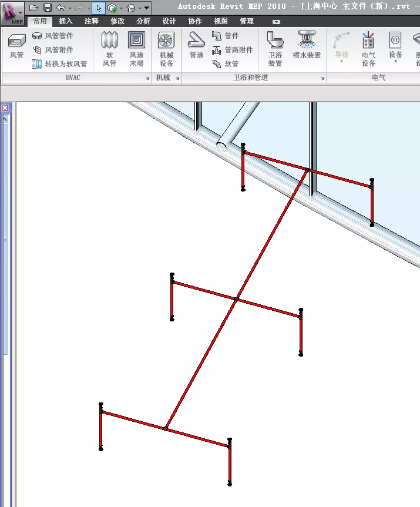Close the left side panel
420x507 pixels.
coord(5,108)
